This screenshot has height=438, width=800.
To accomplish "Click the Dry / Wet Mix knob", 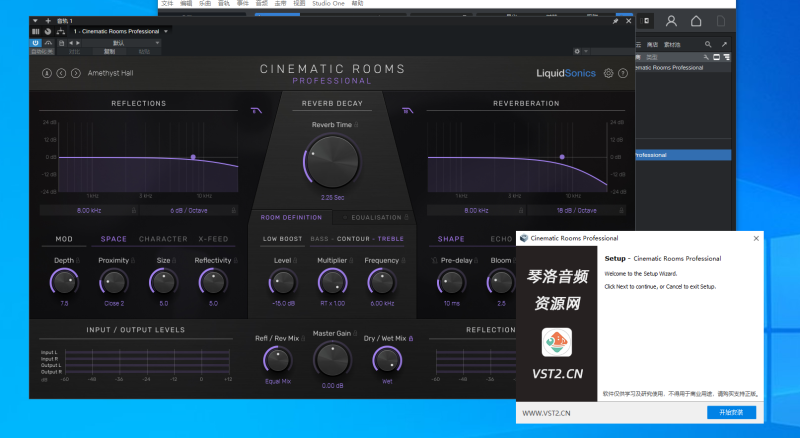I will click(387, 359).
